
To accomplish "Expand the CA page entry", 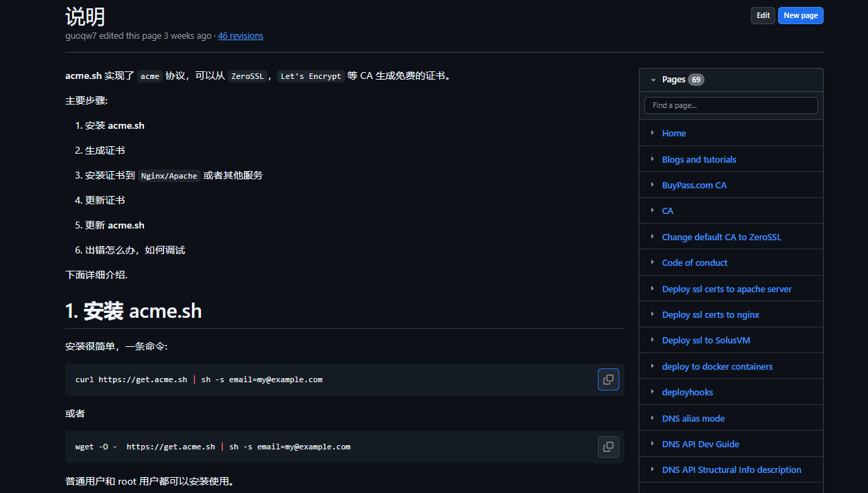I will click(653, 210).
